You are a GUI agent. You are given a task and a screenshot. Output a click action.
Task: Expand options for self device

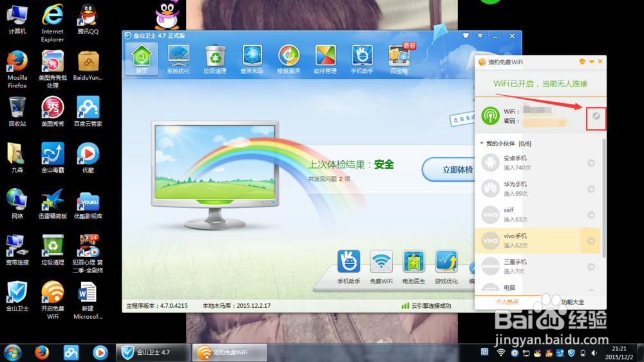pos(591,215)
